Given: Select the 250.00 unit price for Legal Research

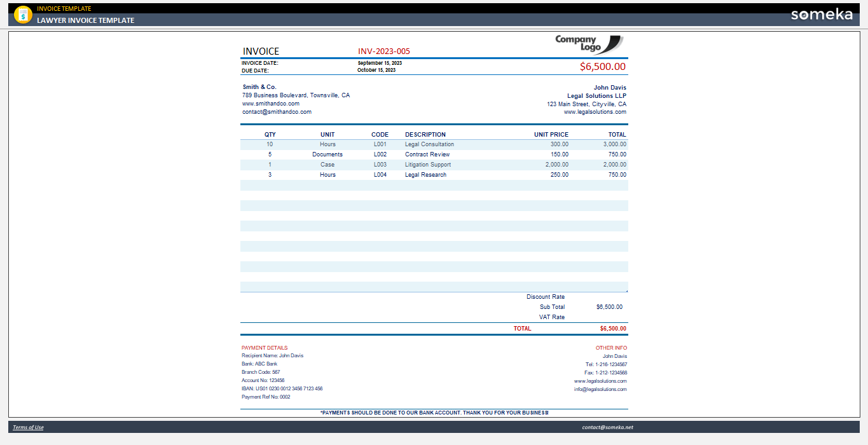Looking at the screenshot, I should tap(560, 175).
